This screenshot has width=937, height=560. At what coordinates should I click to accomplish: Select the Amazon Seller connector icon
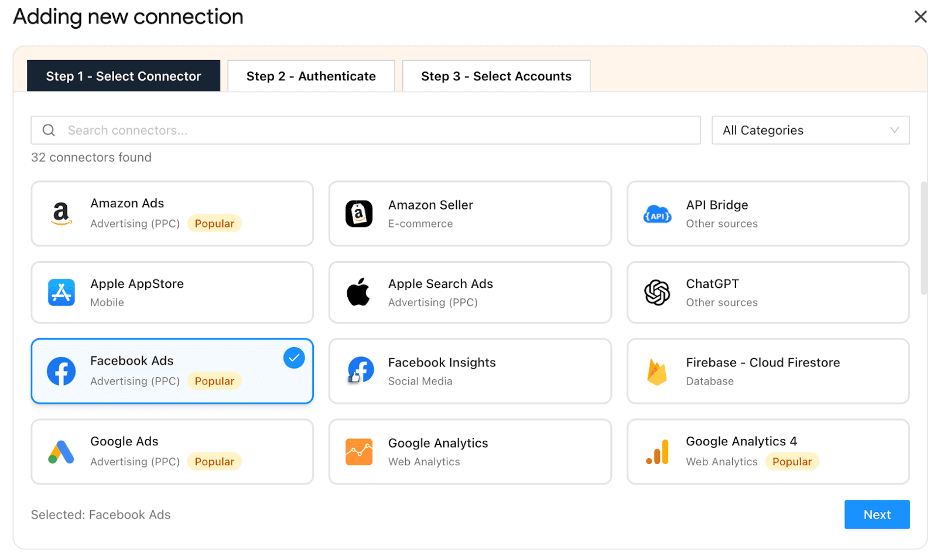[x=359, y=214]
